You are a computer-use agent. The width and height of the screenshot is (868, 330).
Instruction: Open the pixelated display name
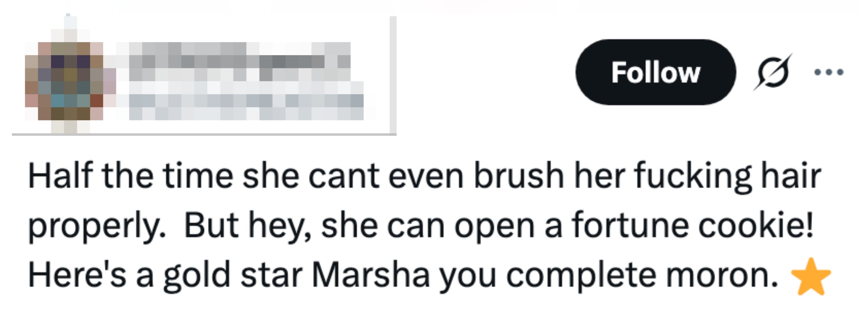click(x=240, y=61)
